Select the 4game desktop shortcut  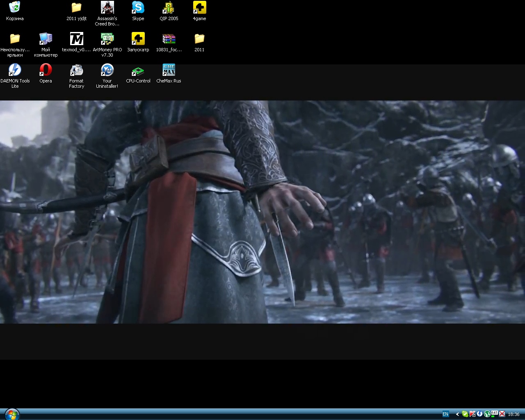199,11
